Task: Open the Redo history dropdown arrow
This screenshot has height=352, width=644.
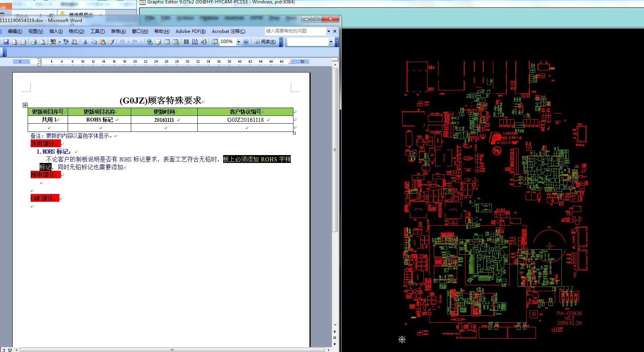Action: [x=141, y=42]
